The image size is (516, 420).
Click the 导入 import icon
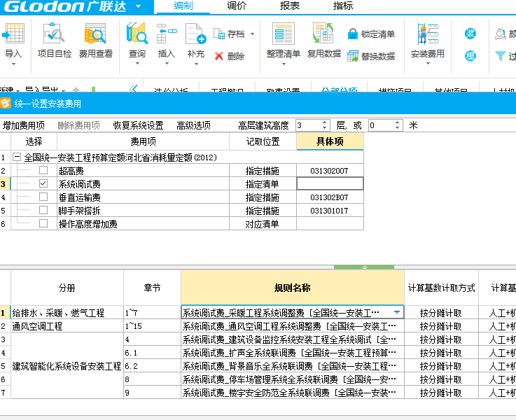[13, 34]
